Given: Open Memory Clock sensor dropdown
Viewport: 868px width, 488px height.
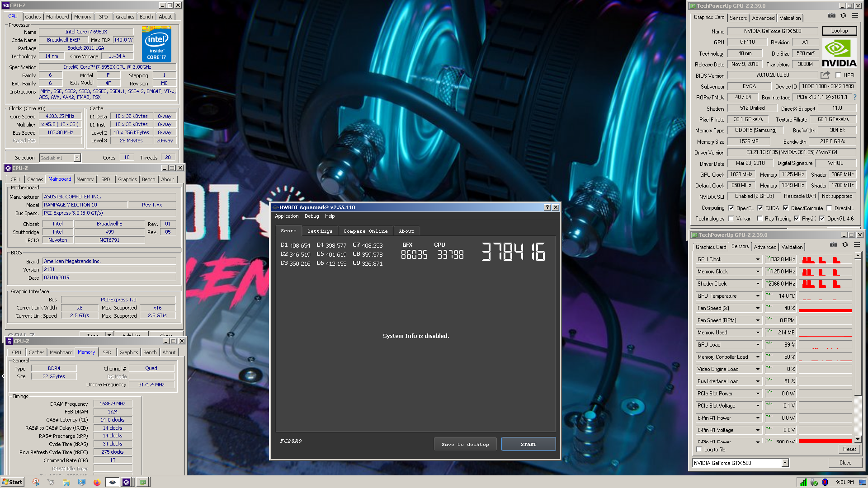Looking at the screenshot, I should 758,272.
